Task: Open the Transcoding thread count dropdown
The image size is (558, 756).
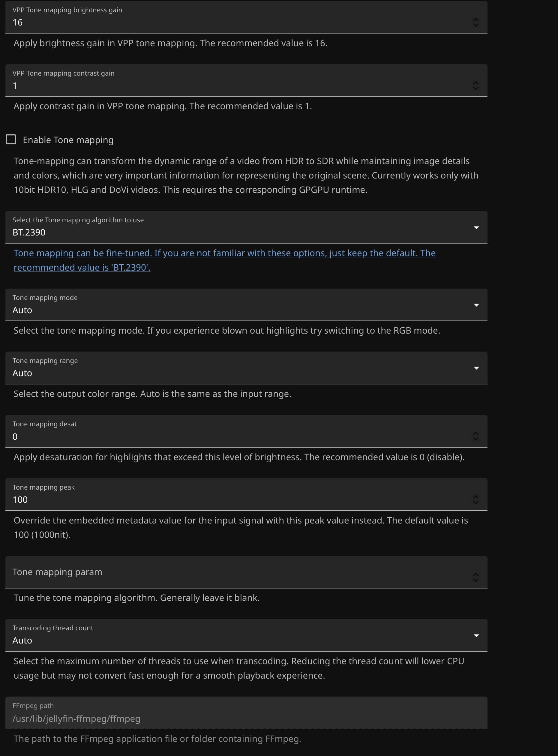Action: (246, 636)
